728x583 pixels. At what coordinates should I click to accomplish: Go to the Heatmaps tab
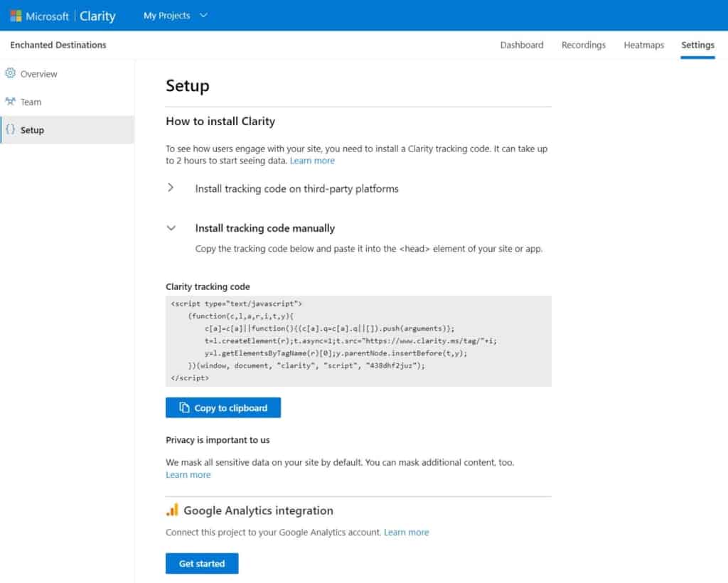point(643,45)
